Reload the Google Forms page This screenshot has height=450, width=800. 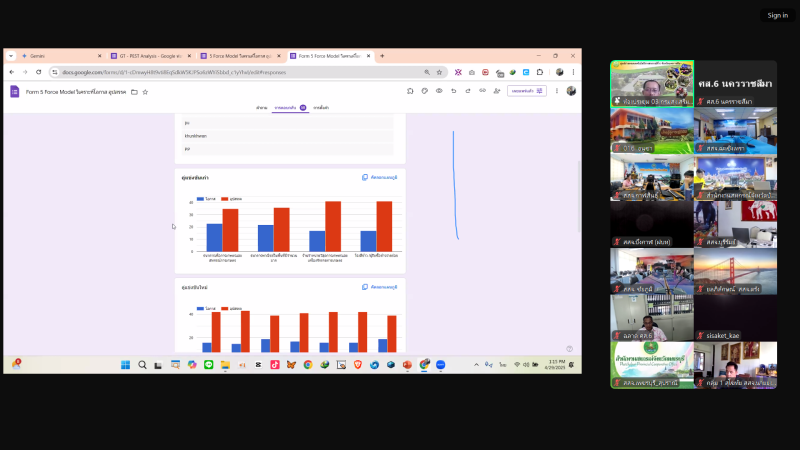pos(39,72)
